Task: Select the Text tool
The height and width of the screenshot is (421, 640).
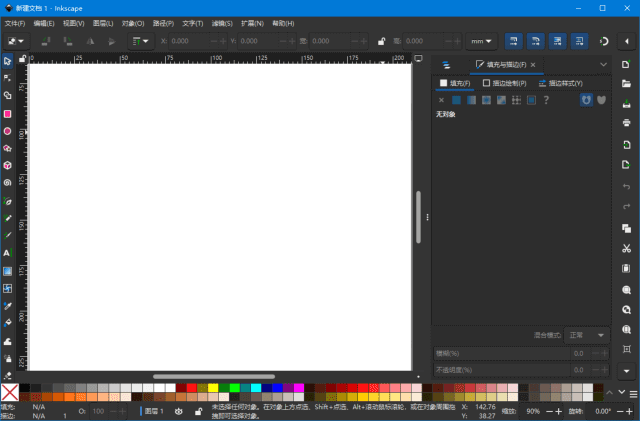Action: (x=7, y=253)
